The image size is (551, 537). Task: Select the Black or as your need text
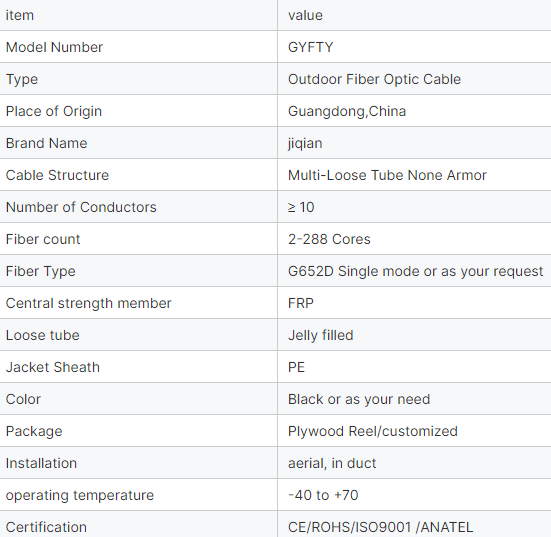tap(359, 399)
